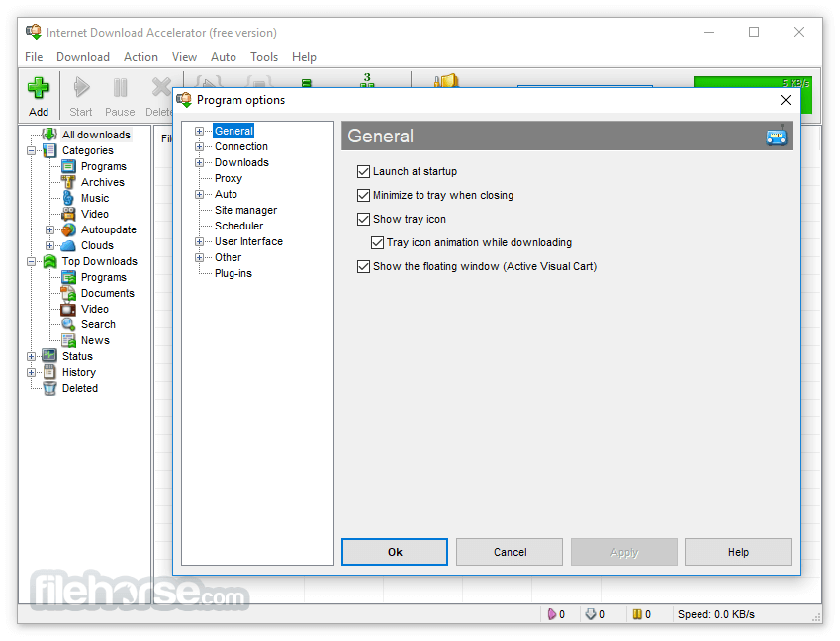Expand the Auto options node

point(199,195)
